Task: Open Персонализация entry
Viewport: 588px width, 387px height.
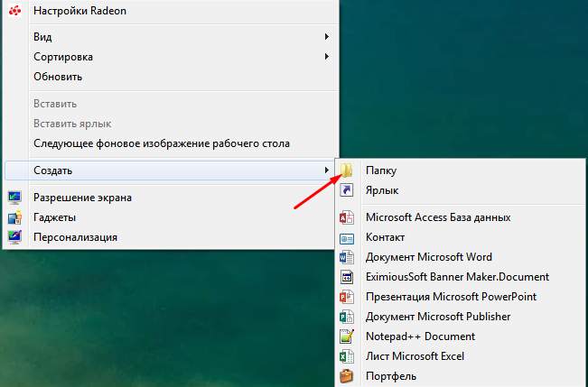Action: pyautogui.click(x=171, y=237)
